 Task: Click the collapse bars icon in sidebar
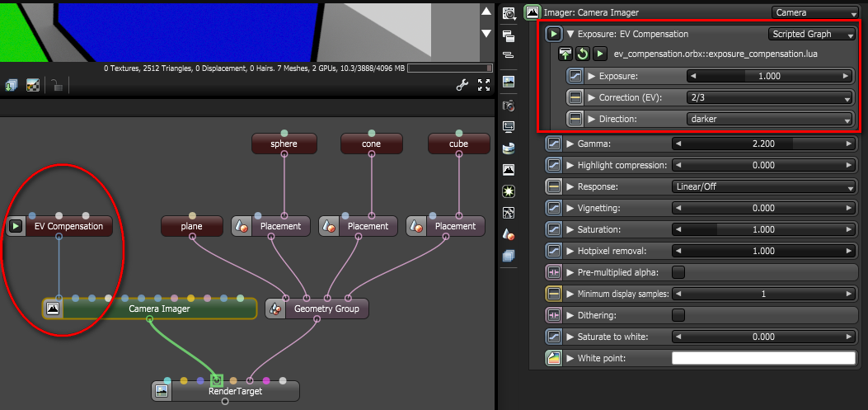[x=509, y=54]
